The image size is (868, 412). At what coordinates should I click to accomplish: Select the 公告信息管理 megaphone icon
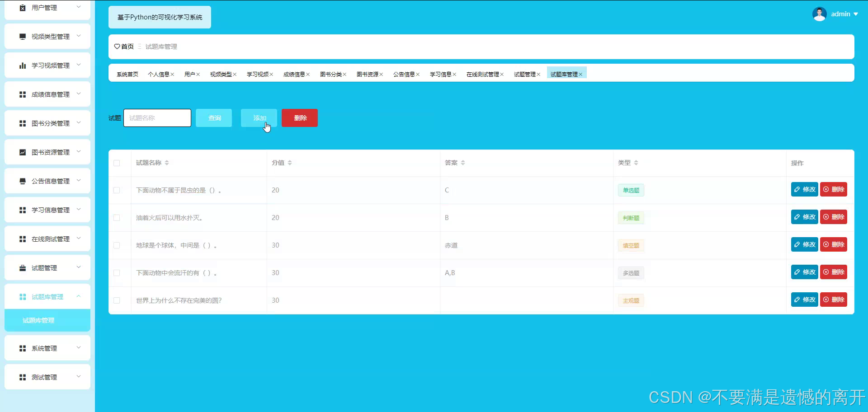(22, 181)
